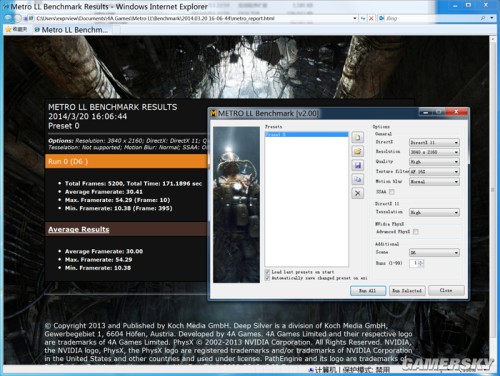Select Preset 0 in the presets list
This screenshot has width=500, height=376.
[306, 134]
